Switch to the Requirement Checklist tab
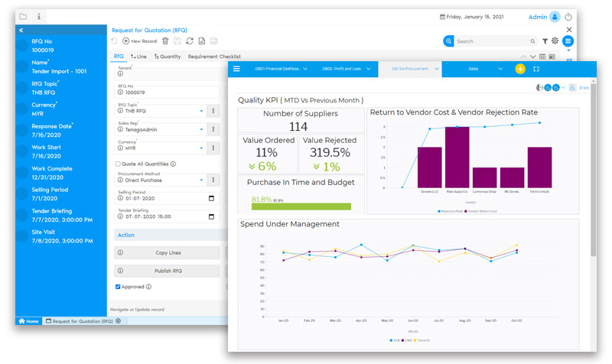The image size is (612, 364). (214, 57)
